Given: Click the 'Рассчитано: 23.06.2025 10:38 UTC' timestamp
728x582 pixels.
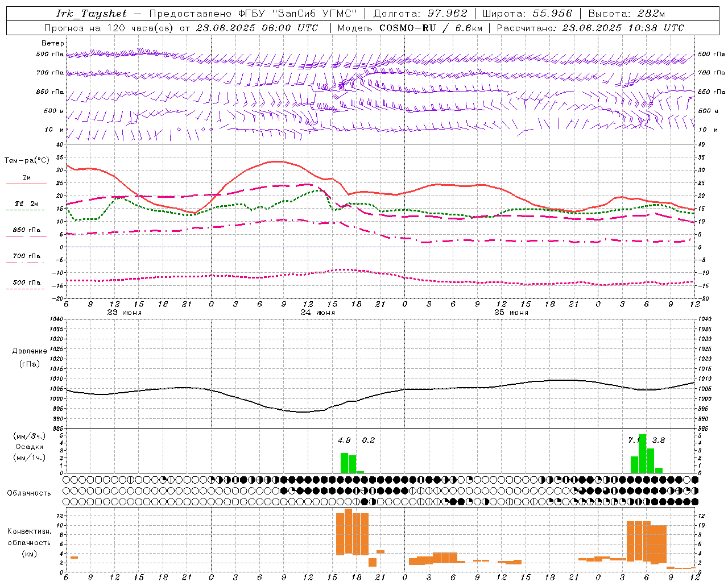Looking at the screenshot, I should [590, 28].
